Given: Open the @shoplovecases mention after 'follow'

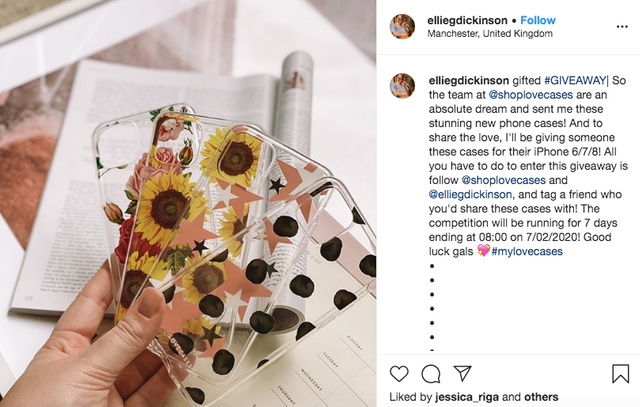Looking at the screenshot, I should (x=503, y=180).
